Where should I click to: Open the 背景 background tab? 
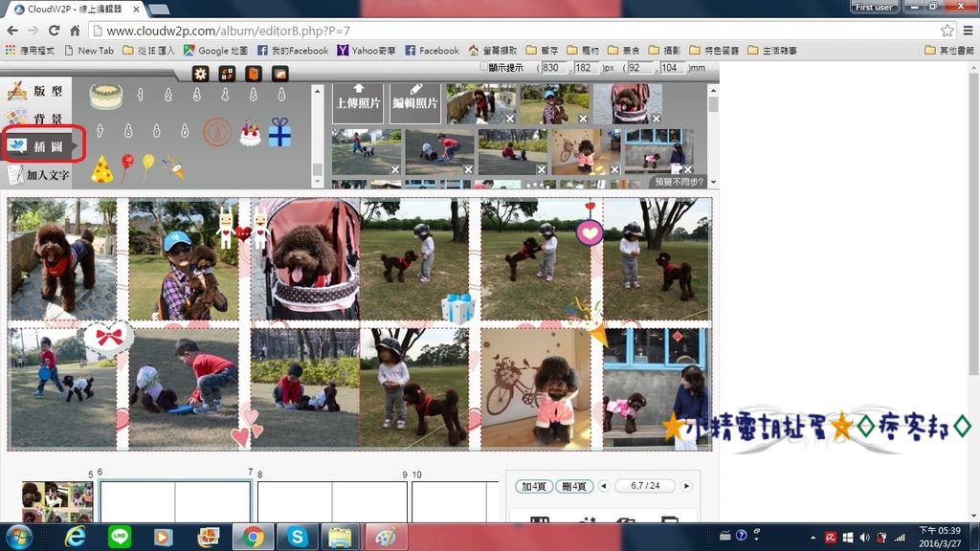tap(36, 118)
